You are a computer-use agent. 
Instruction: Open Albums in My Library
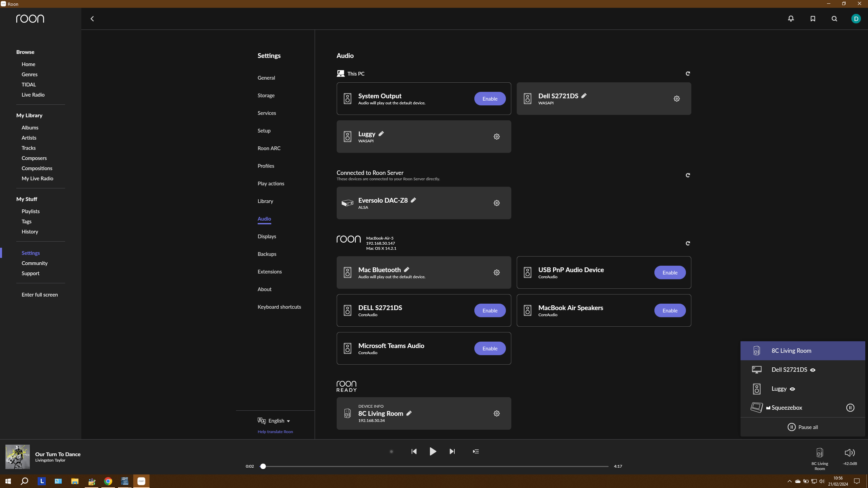pyautogui.click(x=30, y=127)
